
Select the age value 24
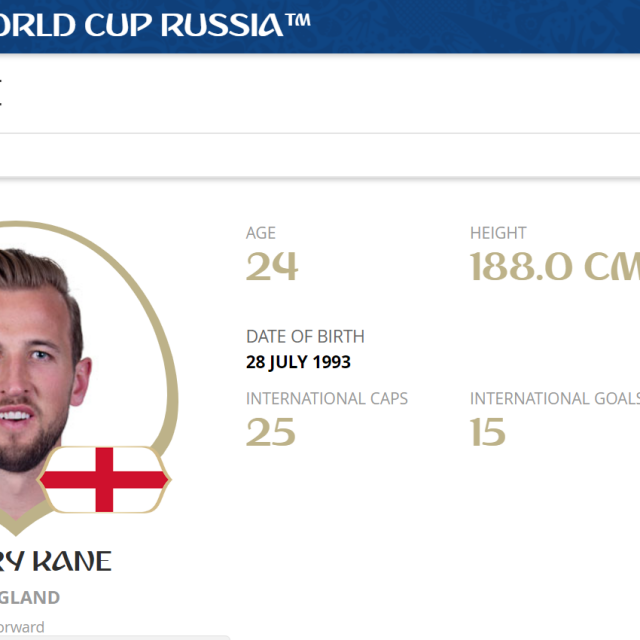[272, 267]
